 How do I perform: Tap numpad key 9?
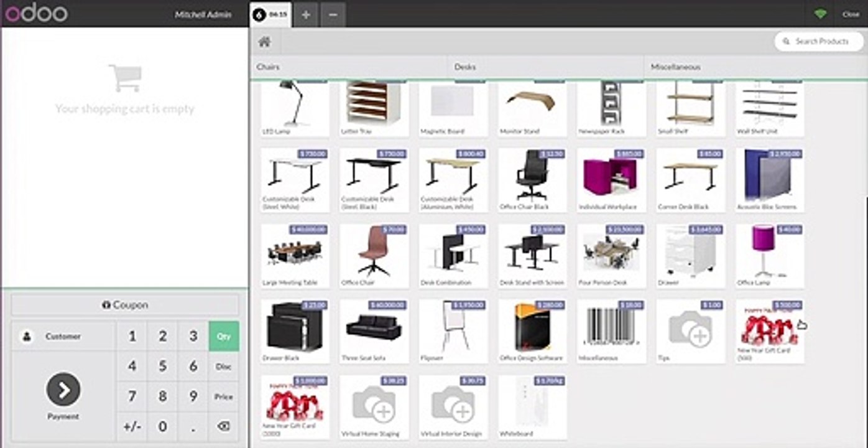(193, 396)
